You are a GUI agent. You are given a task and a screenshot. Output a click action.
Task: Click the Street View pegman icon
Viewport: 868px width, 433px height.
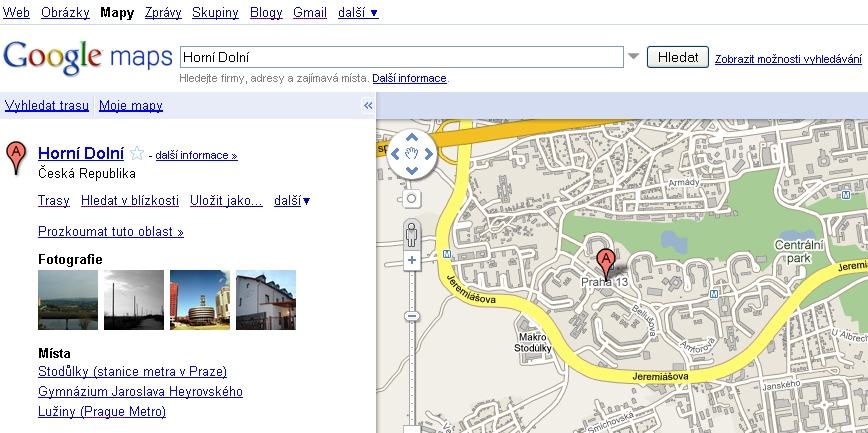pyautogui.click(x=411, y=234)
